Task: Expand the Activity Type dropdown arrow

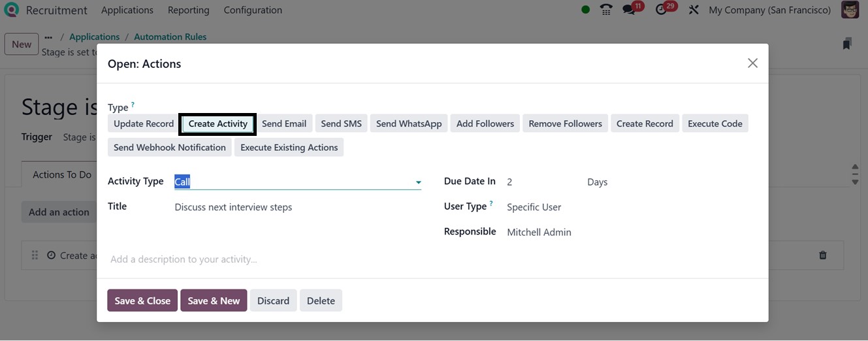Action: click(x=418, y=182)
